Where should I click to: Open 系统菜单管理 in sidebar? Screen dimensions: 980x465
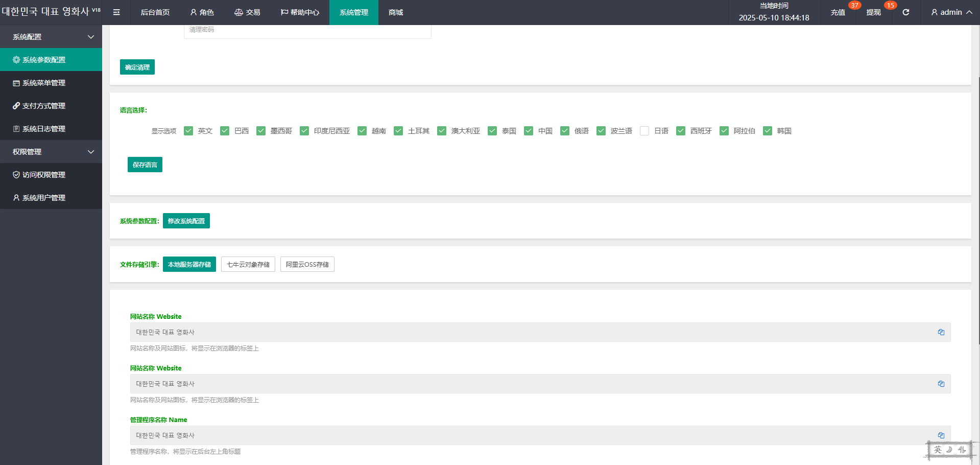pos(51,83)
